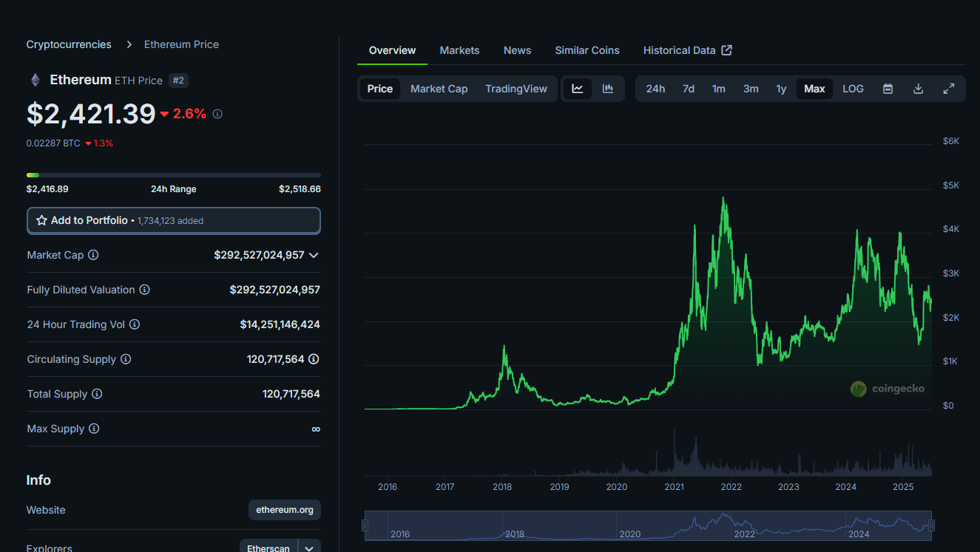Open the Total Supply info icon

click(97, 394)
